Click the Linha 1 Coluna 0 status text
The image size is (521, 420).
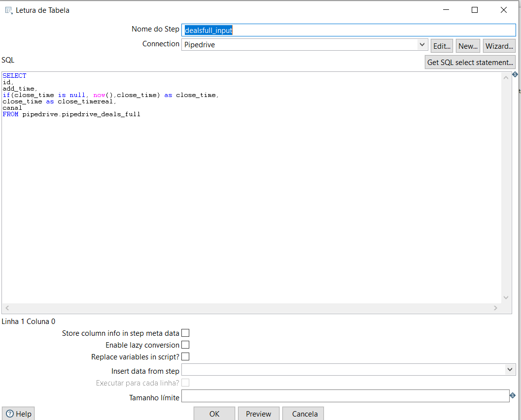tap(29, 322)
